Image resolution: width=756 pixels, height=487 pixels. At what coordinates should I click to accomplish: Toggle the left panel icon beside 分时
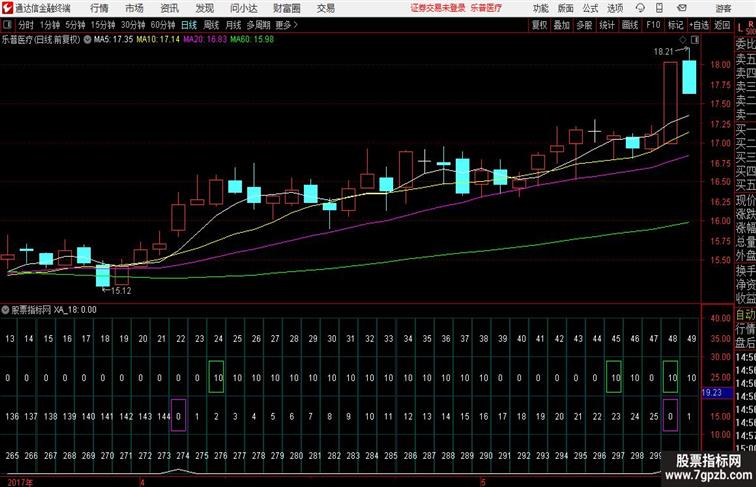(7, 25)
